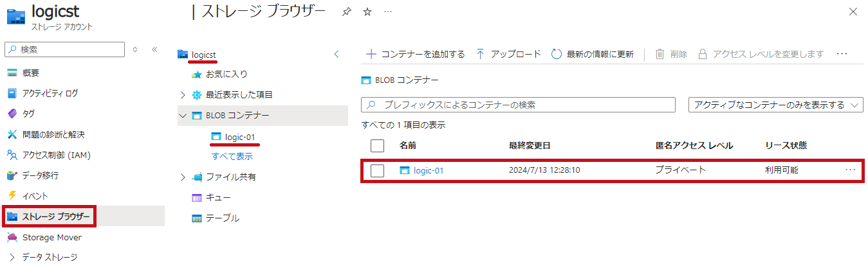
Task: Select キュー in tree
Action: [218, 197]
